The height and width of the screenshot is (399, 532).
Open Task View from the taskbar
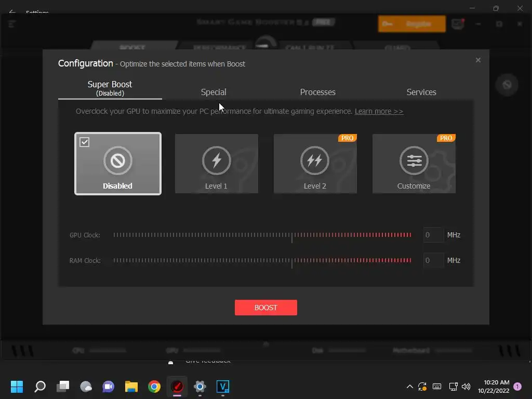63,387
